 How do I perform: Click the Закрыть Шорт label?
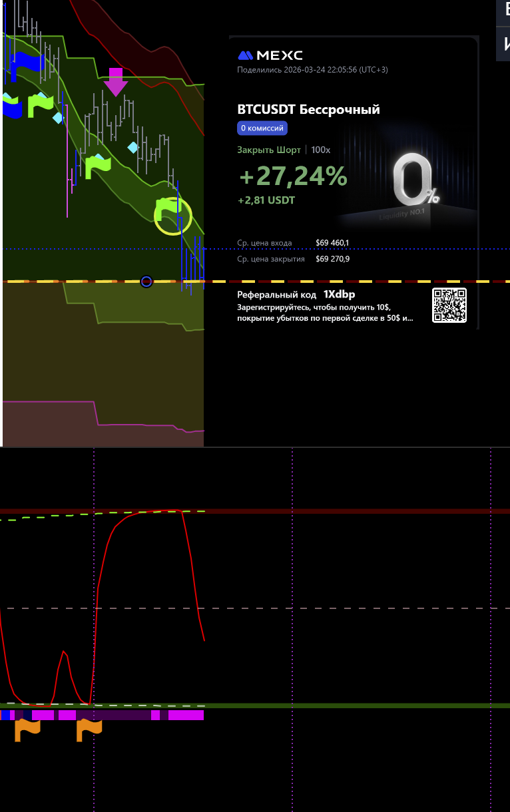tap(268, 150)
